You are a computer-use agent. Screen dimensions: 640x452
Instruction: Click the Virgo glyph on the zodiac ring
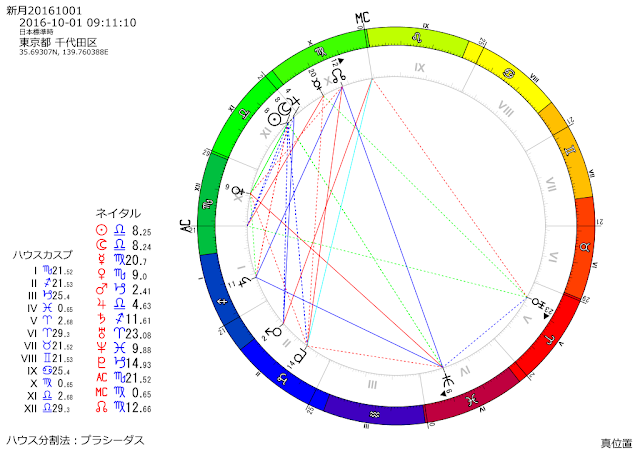[x=321, y=52]
